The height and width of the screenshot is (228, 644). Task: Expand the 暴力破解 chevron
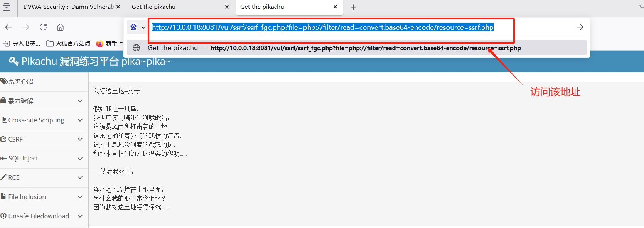pyautogui.click(x=80, y=101)
